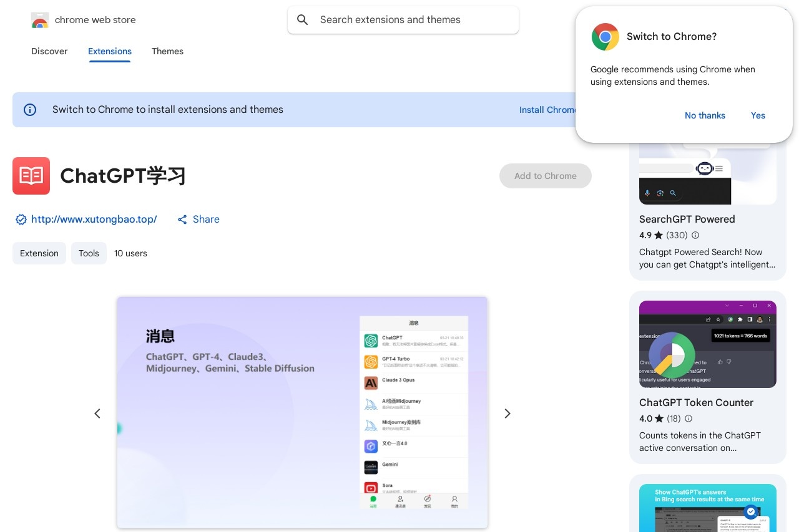
Task: Click the ChatGPT Token Counter title
Action: [x=697, y=402]
